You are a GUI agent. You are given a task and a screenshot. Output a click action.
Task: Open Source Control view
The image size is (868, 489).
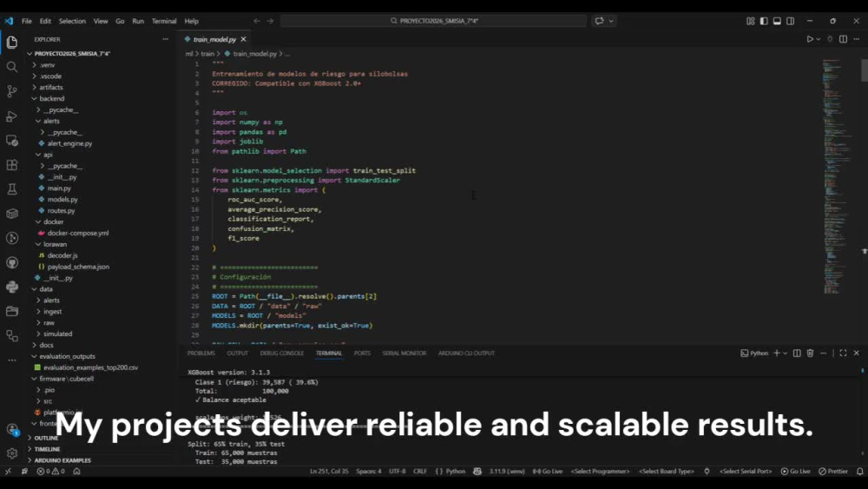[11, 91]
